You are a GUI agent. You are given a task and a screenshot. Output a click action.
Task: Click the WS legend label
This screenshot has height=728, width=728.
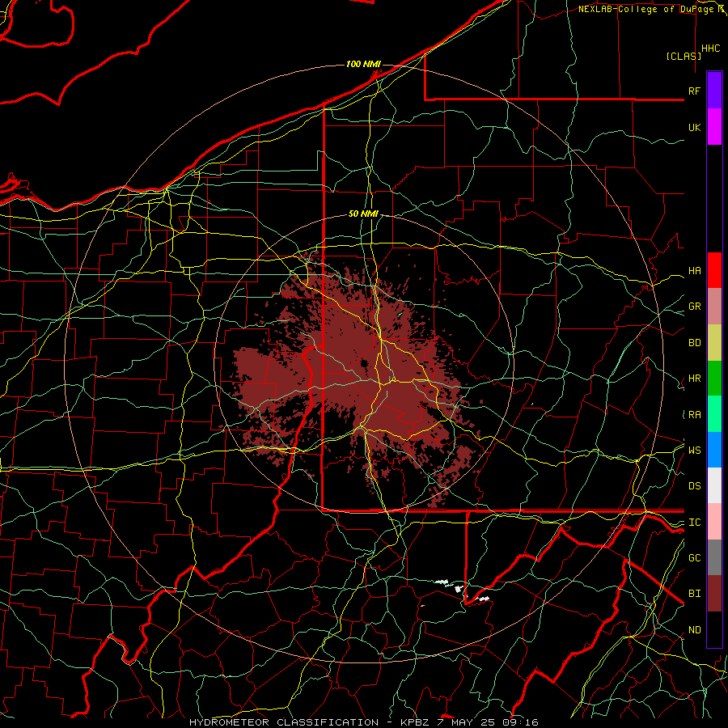(x=695, y=451)
